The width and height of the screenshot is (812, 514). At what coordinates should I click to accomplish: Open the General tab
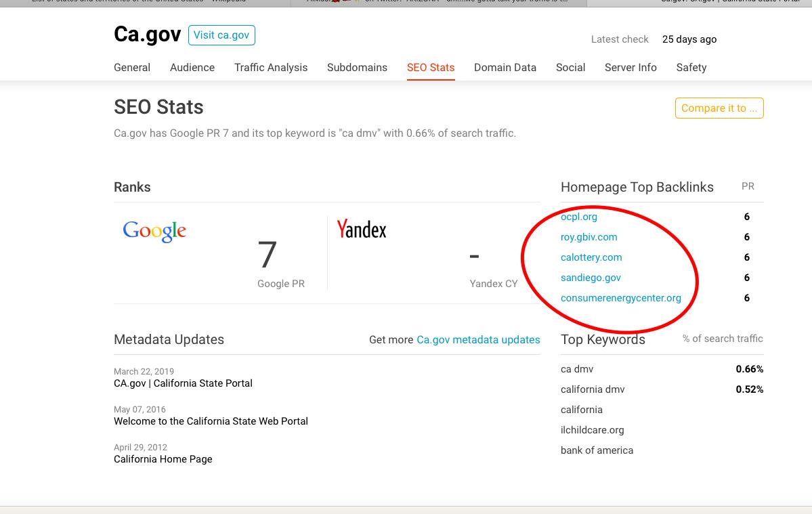[132, 67]
